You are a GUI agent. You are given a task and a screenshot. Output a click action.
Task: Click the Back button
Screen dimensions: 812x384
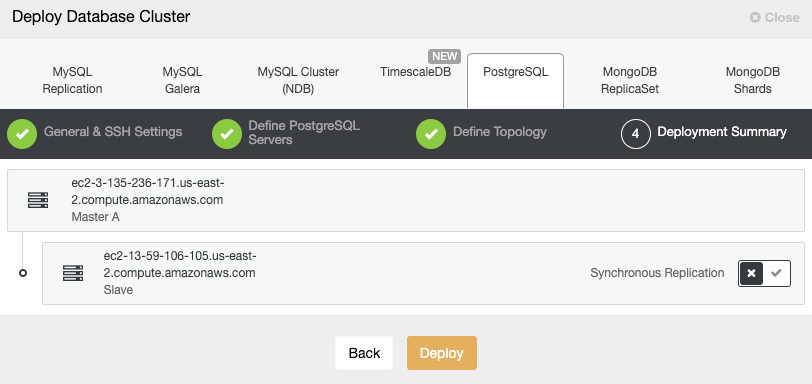click(364, 353)
